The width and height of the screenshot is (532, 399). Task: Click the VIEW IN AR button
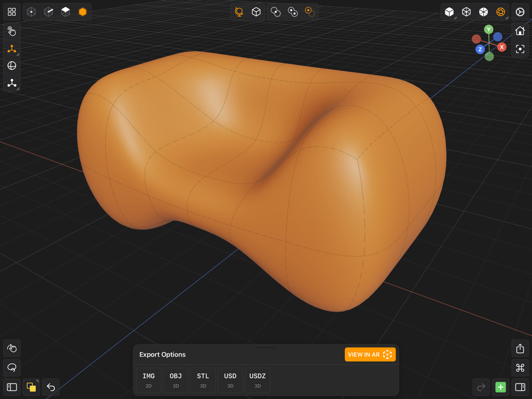[x=370, y=354]
